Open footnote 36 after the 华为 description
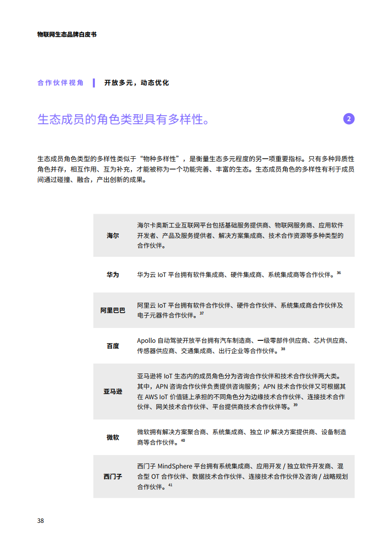Viewport: 392px width, 555px height. pos(339,273)
